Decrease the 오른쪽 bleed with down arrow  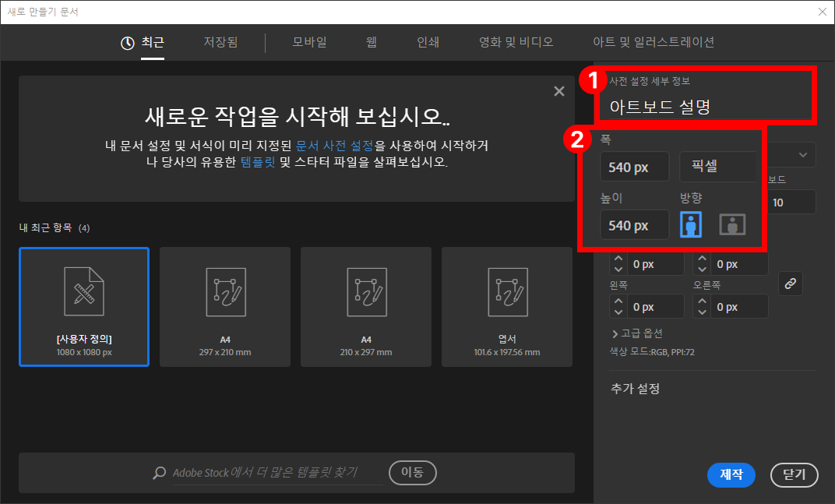702,312
